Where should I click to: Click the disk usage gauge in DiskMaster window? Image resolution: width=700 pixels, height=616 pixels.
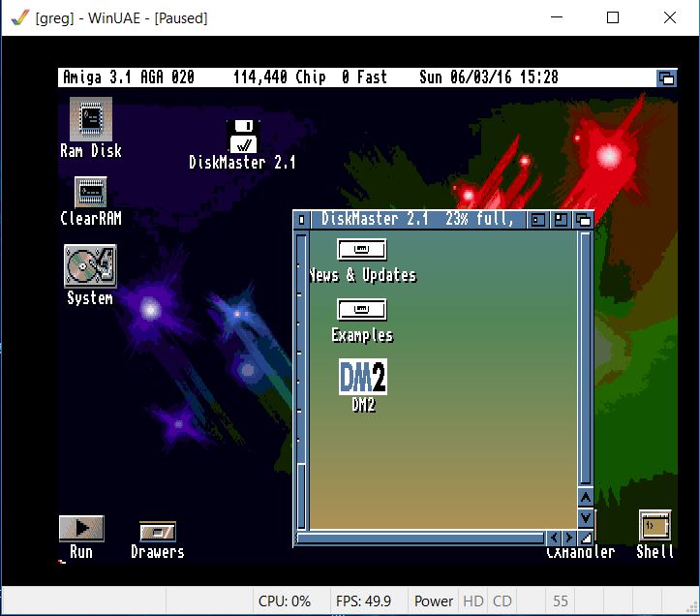302,381
